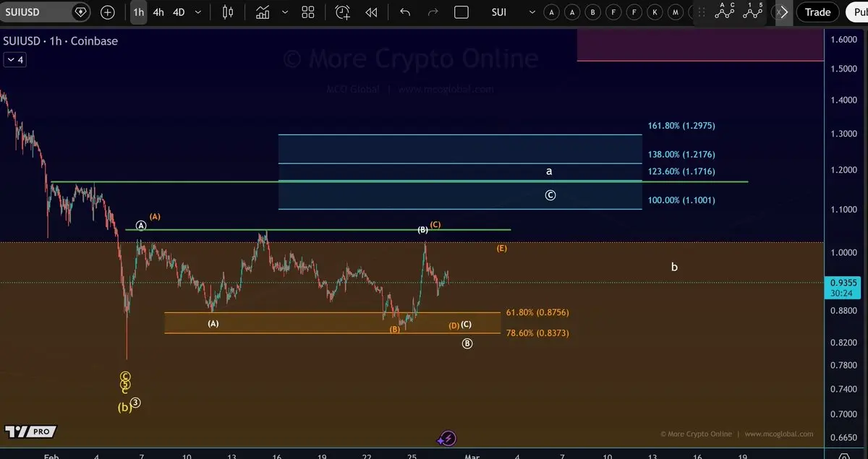Click the Feb label on the time axis
The height and width of the screenshot is (459, 868).
[51, 455]
